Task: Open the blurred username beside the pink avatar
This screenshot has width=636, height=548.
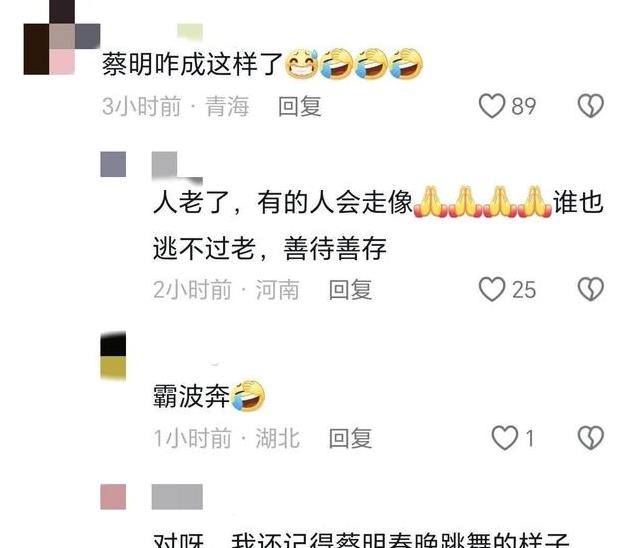Action: point(177,496)
